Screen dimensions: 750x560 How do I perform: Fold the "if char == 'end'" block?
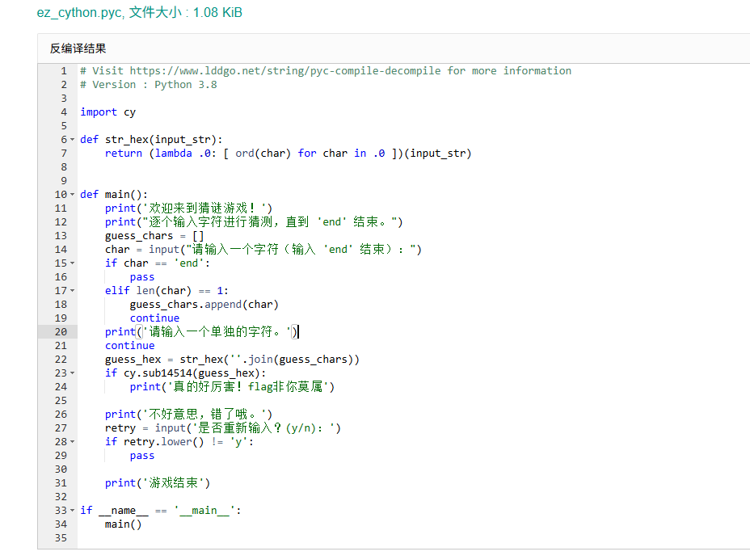click(x=73, y=263)
